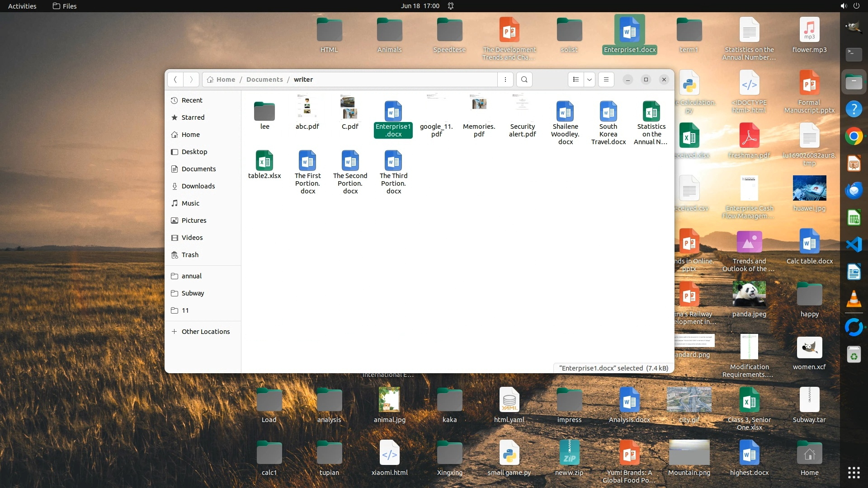Open Other Locations in sidebar
Viewport: 868px width, 488px height.
(x=206, y=332)
